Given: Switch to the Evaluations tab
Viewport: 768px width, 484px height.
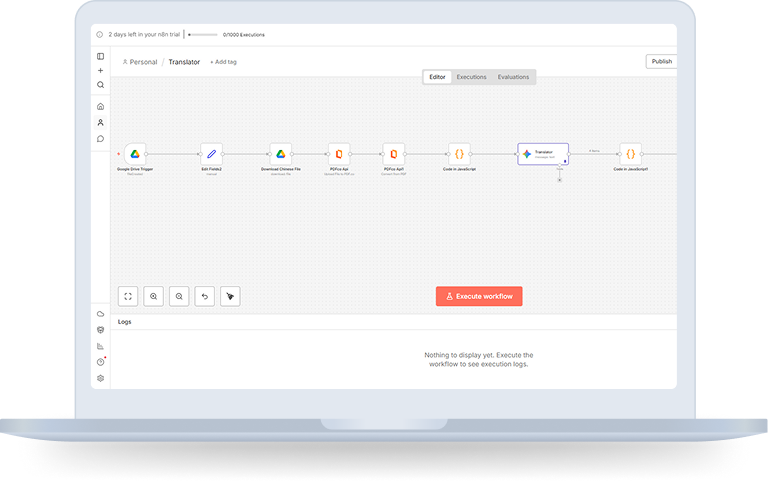Looking at the screenshot, I should [513, 77].
